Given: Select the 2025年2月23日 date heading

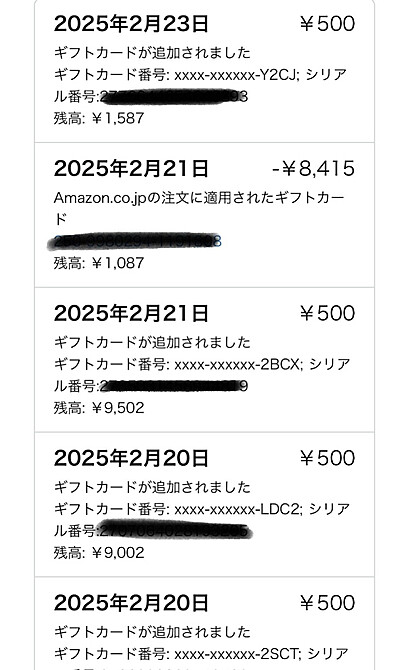Looking at the screenshot, I should tap(131, 24).
